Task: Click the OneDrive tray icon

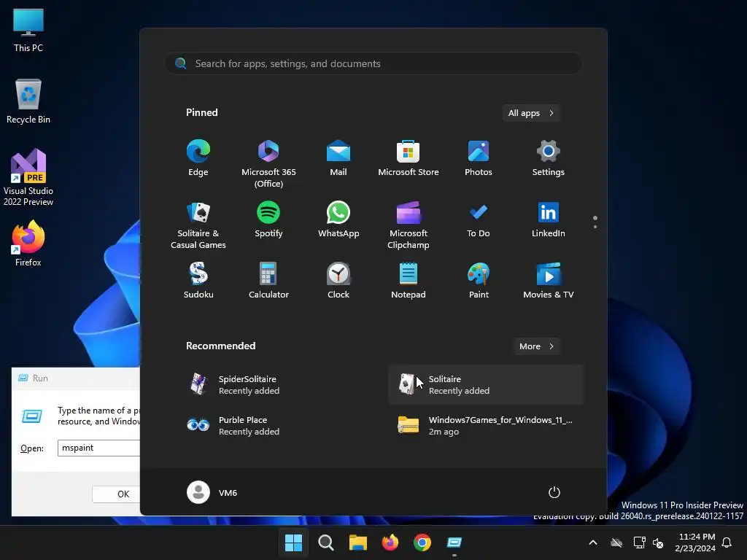Action: (x=616, y=542)
